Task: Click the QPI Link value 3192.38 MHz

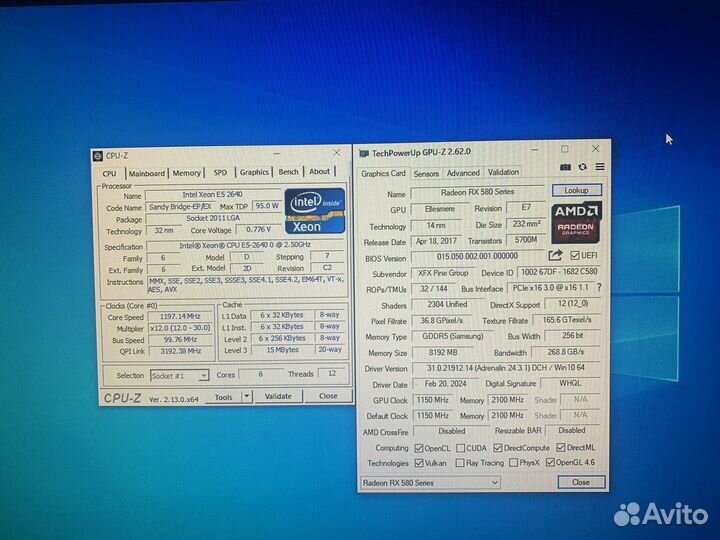Action: coord(180,351)
